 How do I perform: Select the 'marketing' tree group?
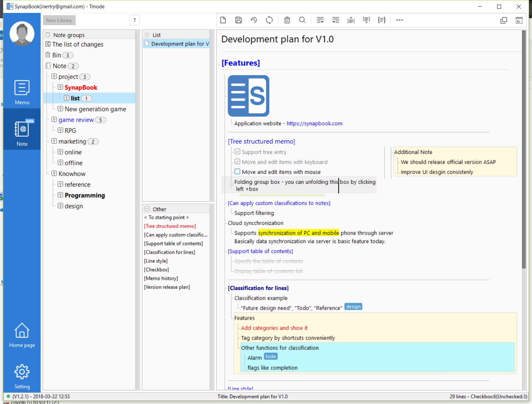click(x=72, y=141)
